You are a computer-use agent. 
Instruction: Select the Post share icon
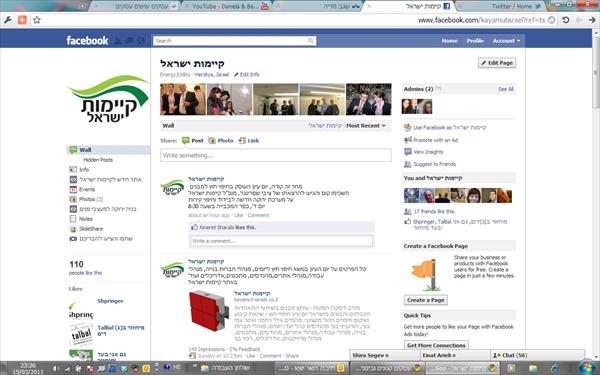click(186, 140)
